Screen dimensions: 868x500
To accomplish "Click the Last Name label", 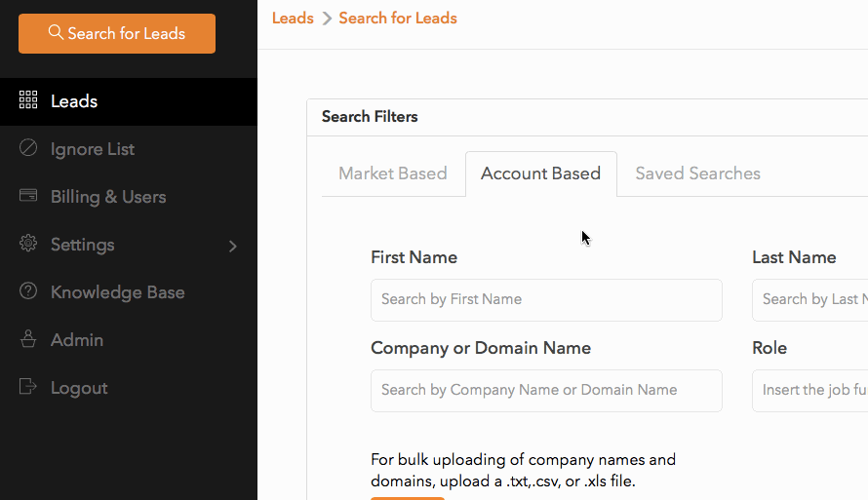I will 794,257.
